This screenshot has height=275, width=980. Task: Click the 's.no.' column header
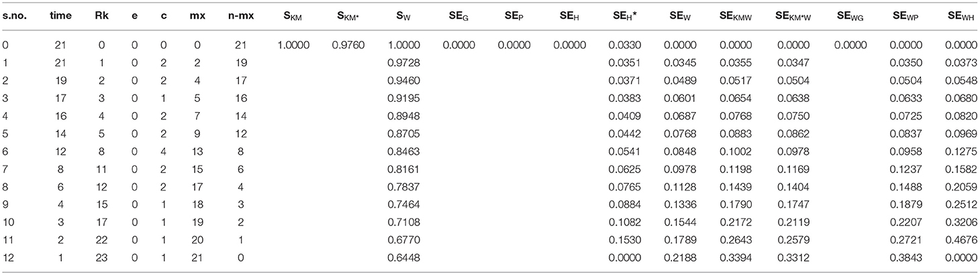pos(14,15)
